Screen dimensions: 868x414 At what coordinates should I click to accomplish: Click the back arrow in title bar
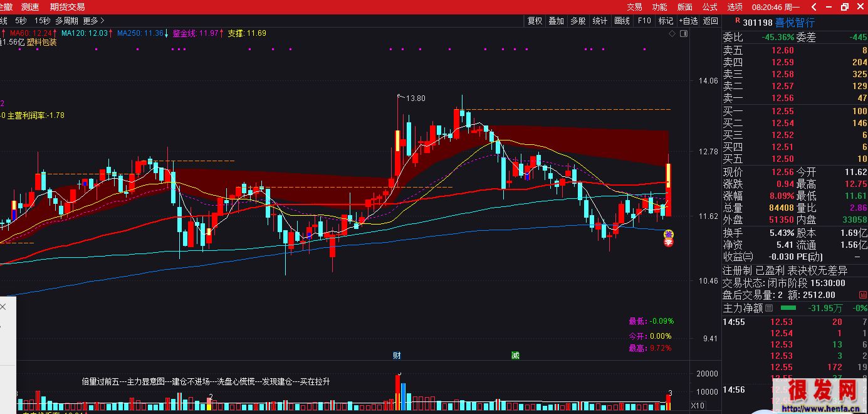click(813, 7)
